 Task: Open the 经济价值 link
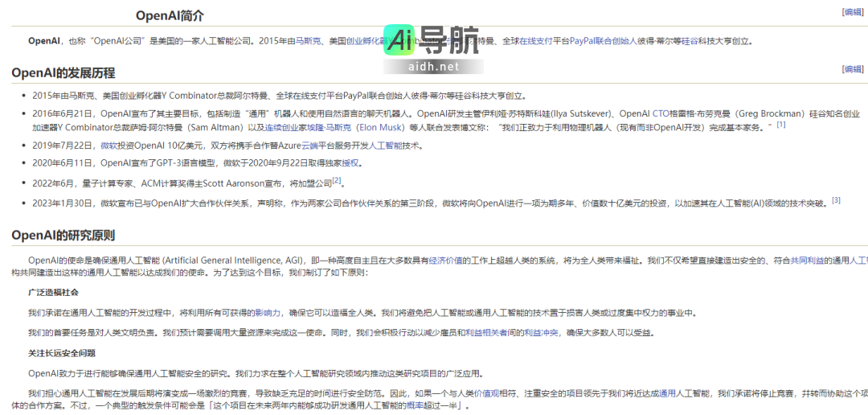click(x=445, y=260)
